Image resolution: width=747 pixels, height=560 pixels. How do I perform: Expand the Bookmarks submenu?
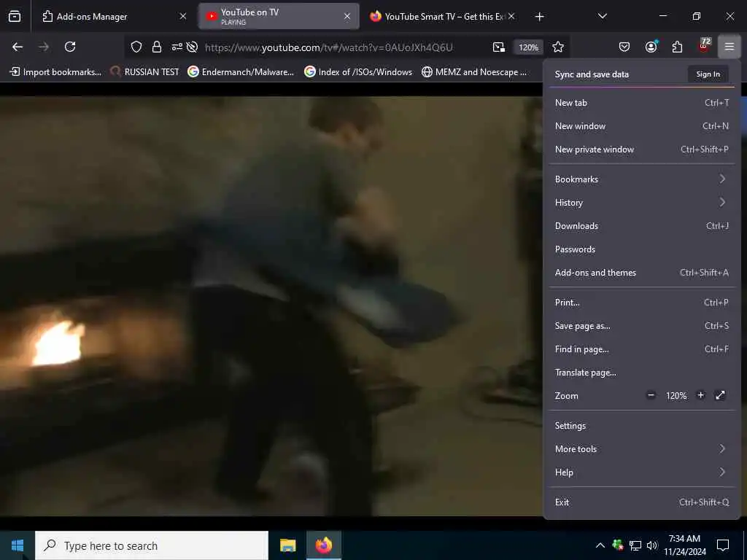pos(642,179)
